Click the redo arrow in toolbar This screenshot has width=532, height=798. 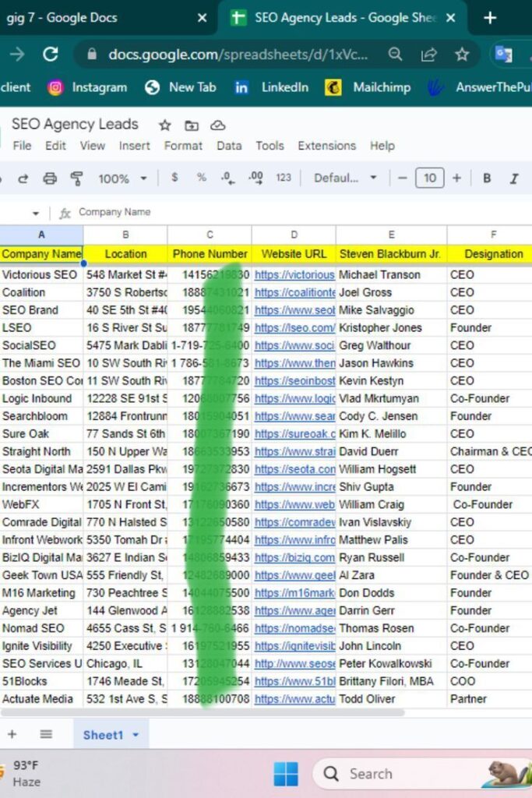click(x=23, y=178)
